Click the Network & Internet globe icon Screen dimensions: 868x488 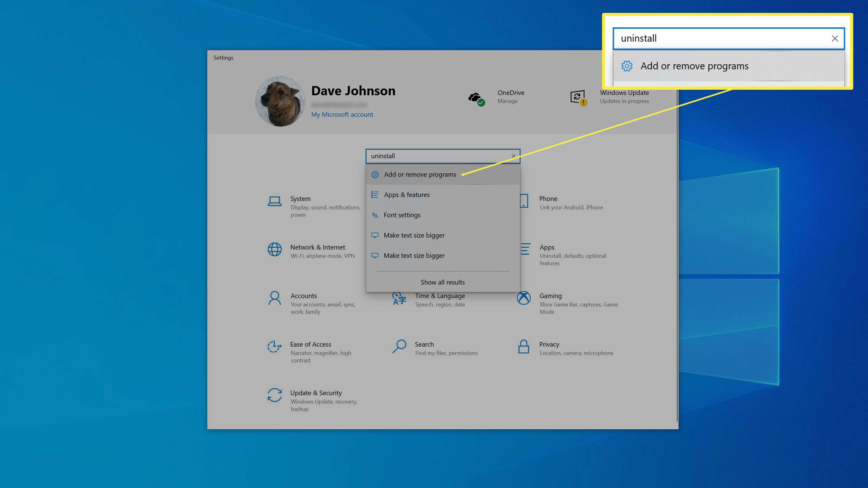coord(275,250)
